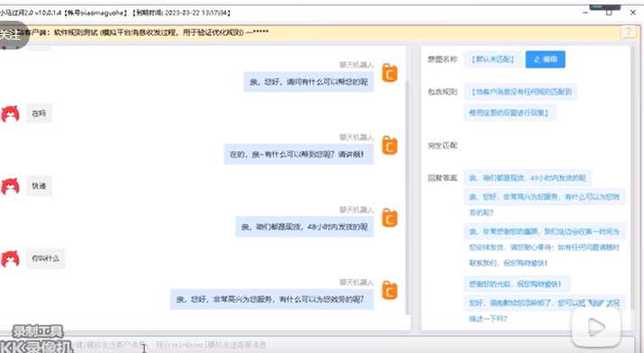Click the help question mark icon
The width and height of the screenshot is (644, 353).
click(629, 32)
